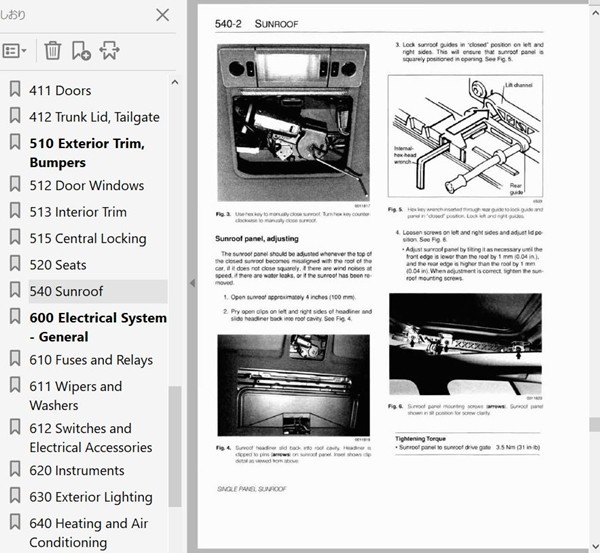Click the document scroll-down arrow
Screen dimensions: 600x553
tap(595, 546)
